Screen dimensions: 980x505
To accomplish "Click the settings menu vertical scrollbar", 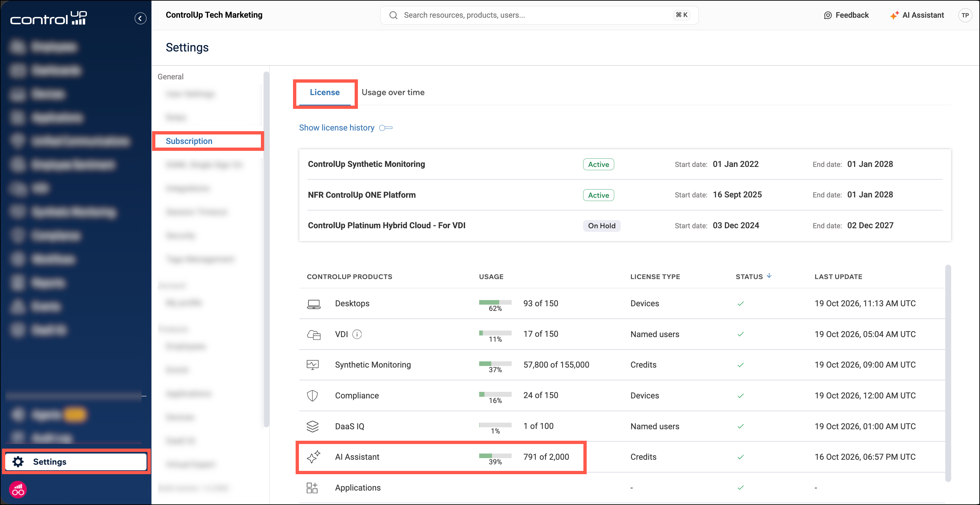I will (x=266, y=249).
